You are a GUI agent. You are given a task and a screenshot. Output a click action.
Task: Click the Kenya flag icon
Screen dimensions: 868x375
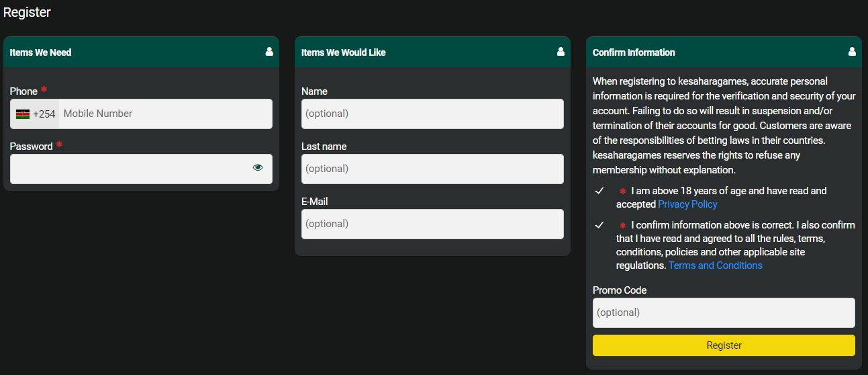coord(23,114)
